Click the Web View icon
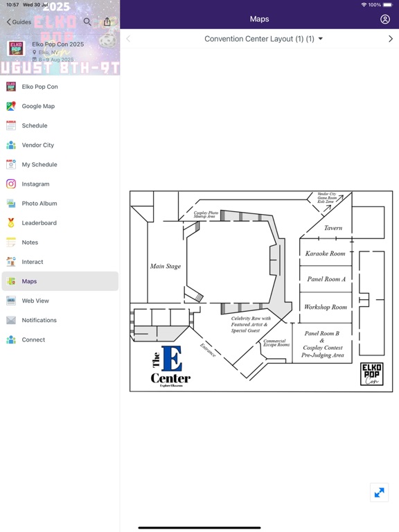399x532 pixels. [11, 301]
